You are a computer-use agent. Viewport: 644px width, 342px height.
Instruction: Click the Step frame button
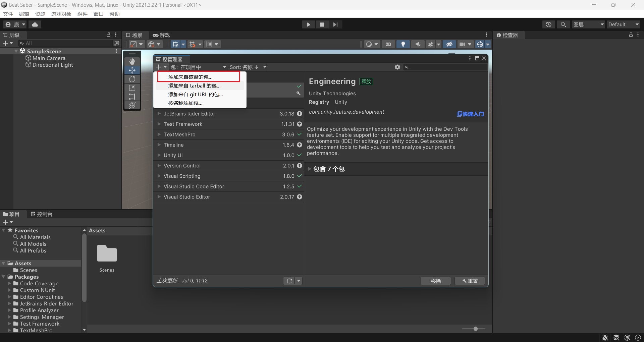coord(335,24)
